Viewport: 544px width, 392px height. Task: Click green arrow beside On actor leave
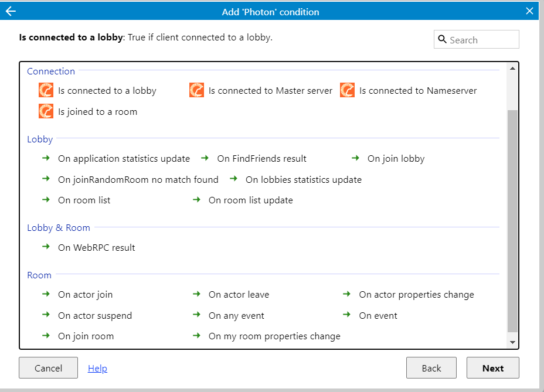pyautogui.click(x=196, y=294)
